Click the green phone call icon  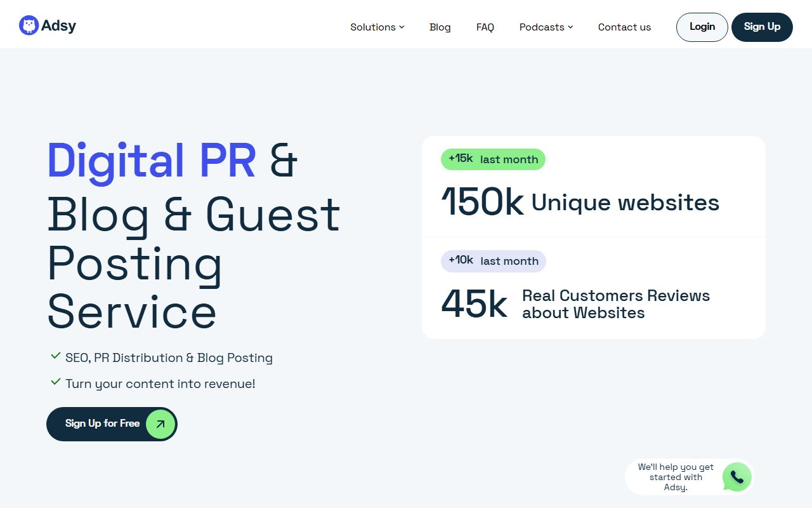737,477
